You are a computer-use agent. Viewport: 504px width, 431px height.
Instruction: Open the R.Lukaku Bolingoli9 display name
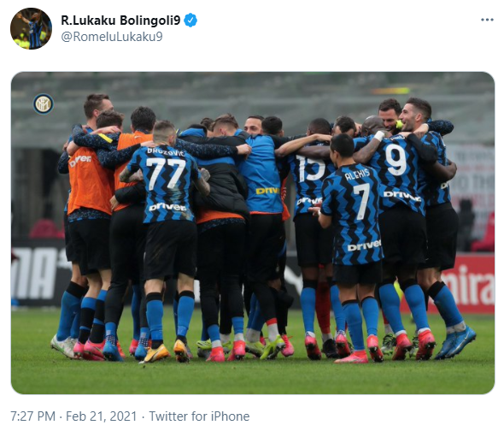120,21
